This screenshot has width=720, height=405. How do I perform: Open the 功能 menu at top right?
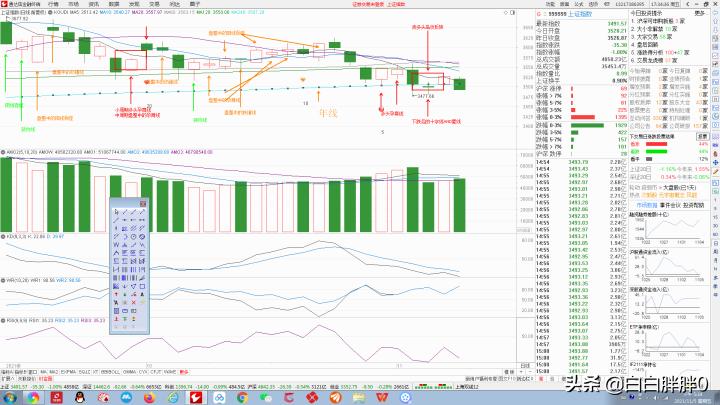pyautogui.click(x=550, y=4)
